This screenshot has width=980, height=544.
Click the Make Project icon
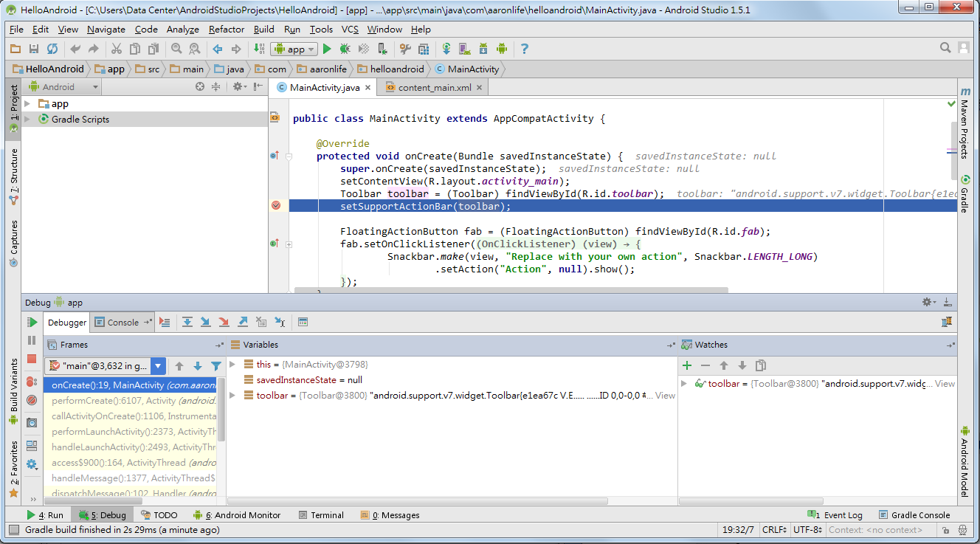click(258, 49)
